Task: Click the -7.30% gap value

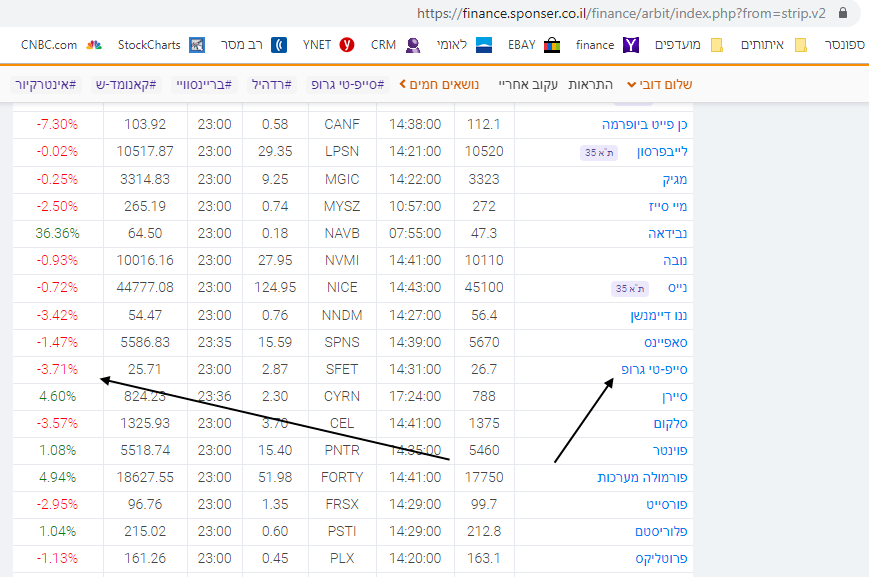Action: pyautogui.click(x=58, y=124)
